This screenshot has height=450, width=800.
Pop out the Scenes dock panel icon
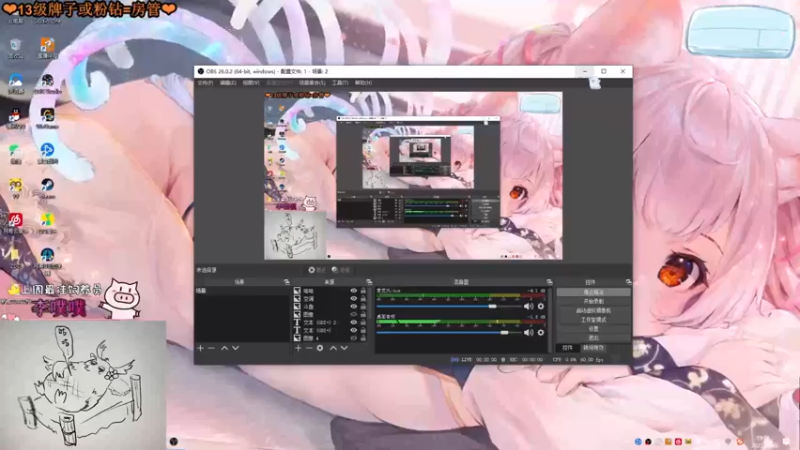coord(287,282)
